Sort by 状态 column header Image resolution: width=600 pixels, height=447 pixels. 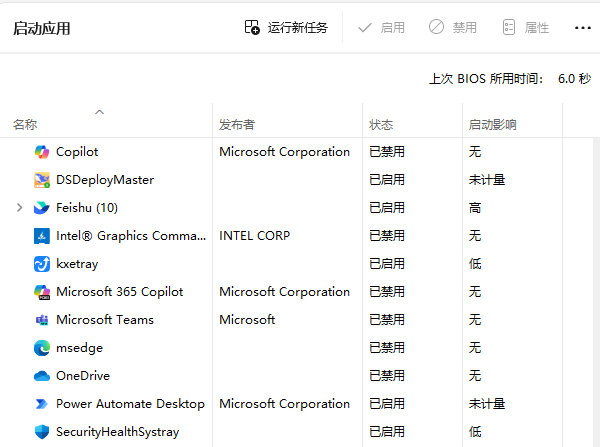(381, 125)
